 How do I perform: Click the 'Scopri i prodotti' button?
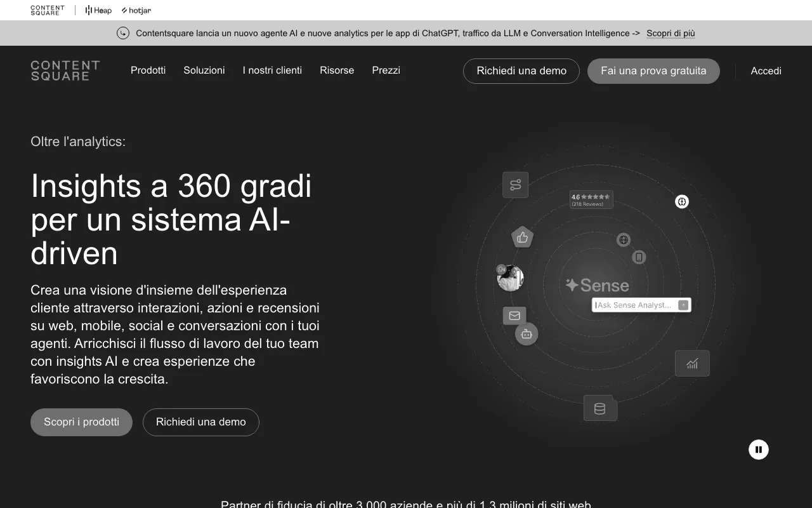[81, 422]
